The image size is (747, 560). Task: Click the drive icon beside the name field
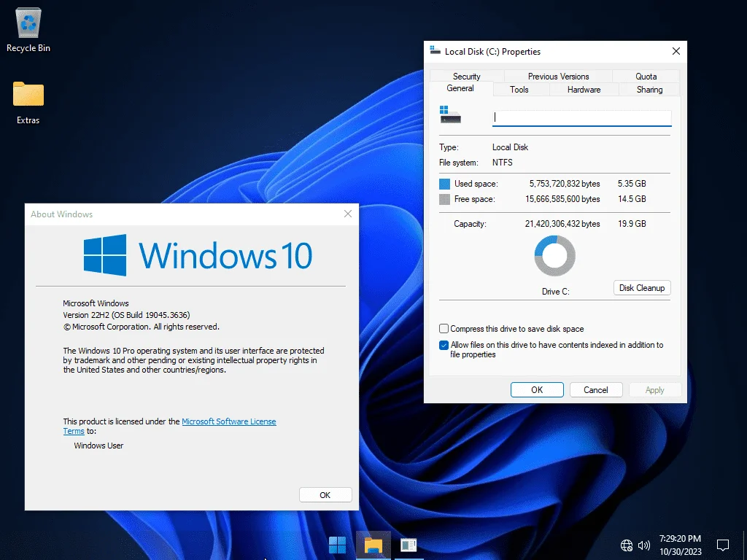coord(450,114)
